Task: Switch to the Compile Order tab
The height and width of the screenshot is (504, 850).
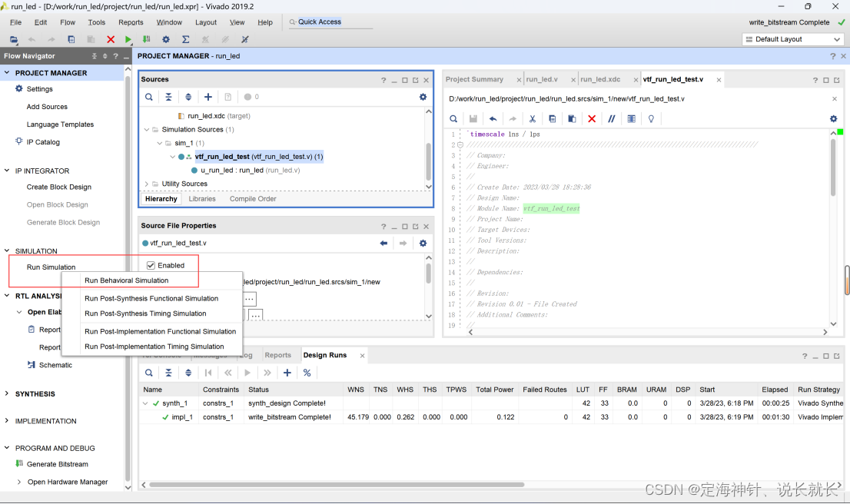Action: pyautogui.click(x=253, y=199)
